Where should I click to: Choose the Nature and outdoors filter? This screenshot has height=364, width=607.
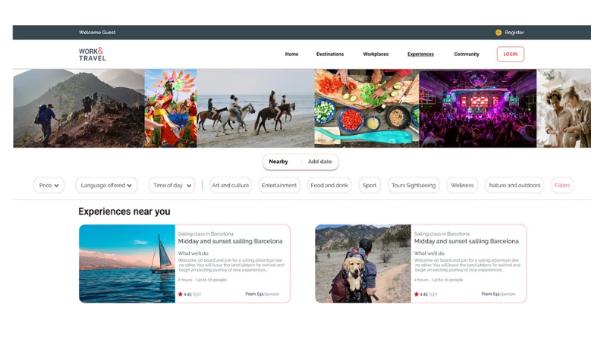click(514, 185)
